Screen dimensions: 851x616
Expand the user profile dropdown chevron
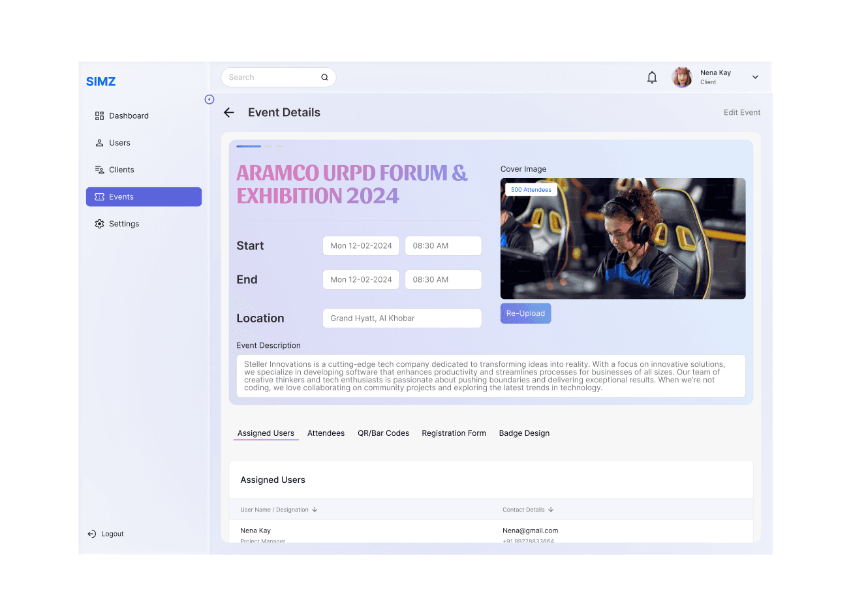(755, 77)
